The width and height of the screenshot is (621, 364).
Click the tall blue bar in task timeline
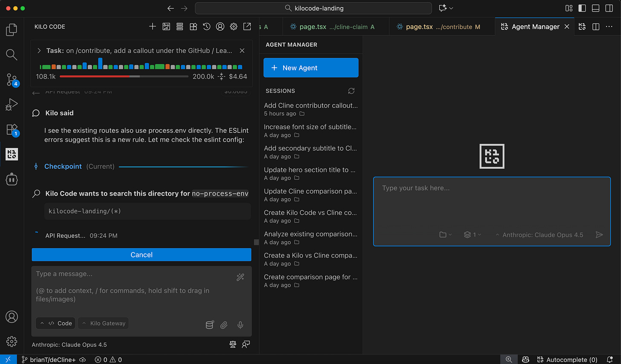click(100, 64)
